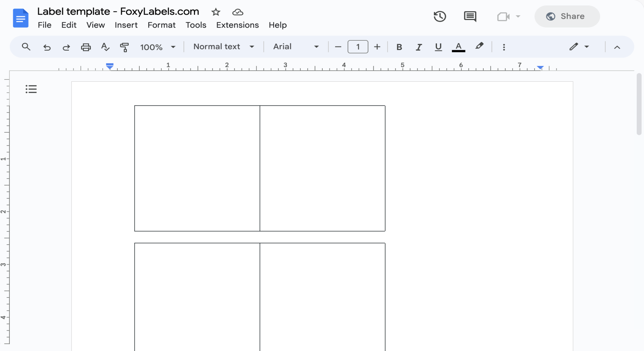Open search within the document
The height and width of the screenshot is (351, 644).
[x=26, y=47]
